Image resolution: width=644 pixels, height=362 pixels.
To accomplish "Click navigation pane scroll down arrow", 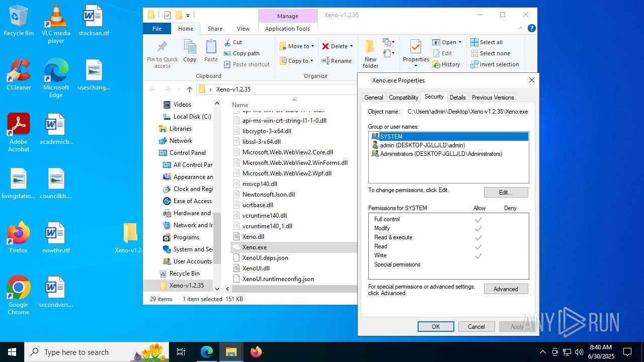I will coord(217,289).
